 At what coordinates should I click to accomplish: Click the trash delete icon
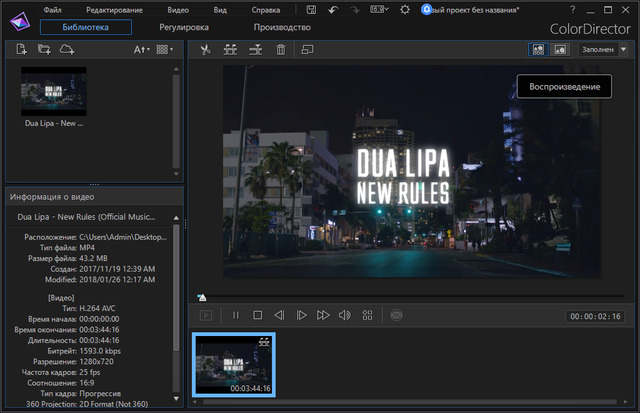[x=281, y=49]
